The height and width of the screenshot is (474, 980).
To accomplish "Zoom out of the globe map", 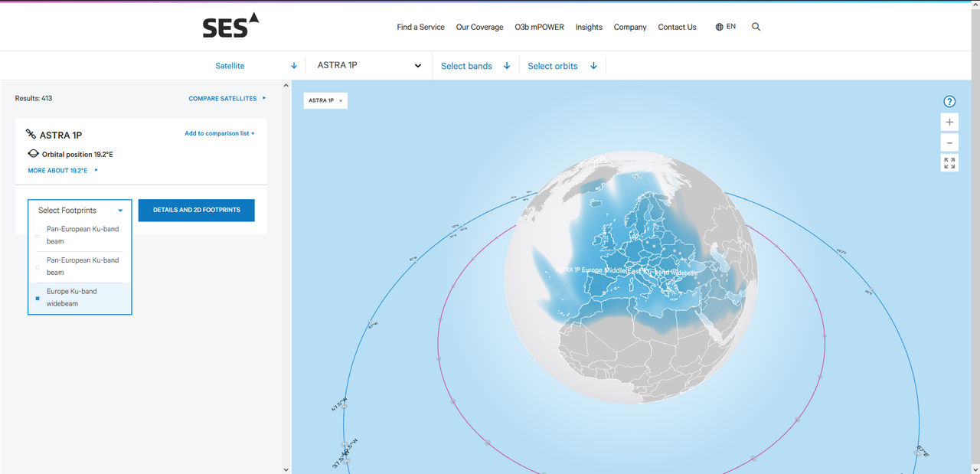I will tap(949, 142).
